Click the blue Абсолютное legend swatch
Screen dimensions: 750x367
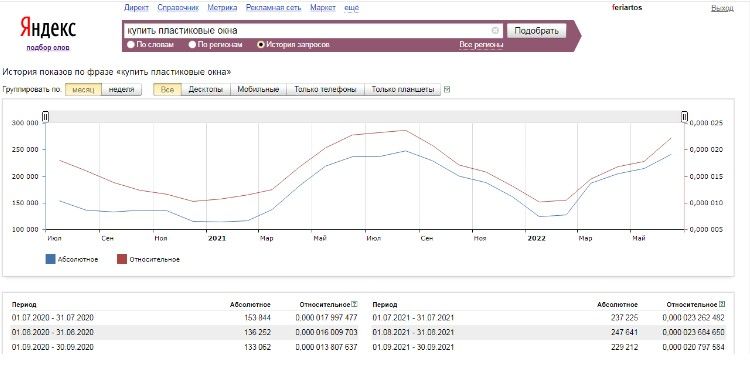[50, 259]
